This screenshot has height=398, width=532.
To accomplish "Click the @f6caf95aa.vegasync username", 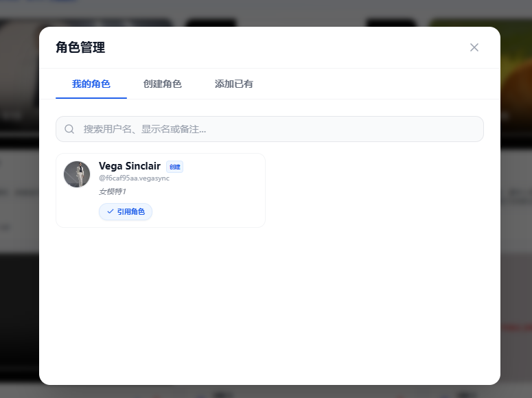I will [134, 178].
